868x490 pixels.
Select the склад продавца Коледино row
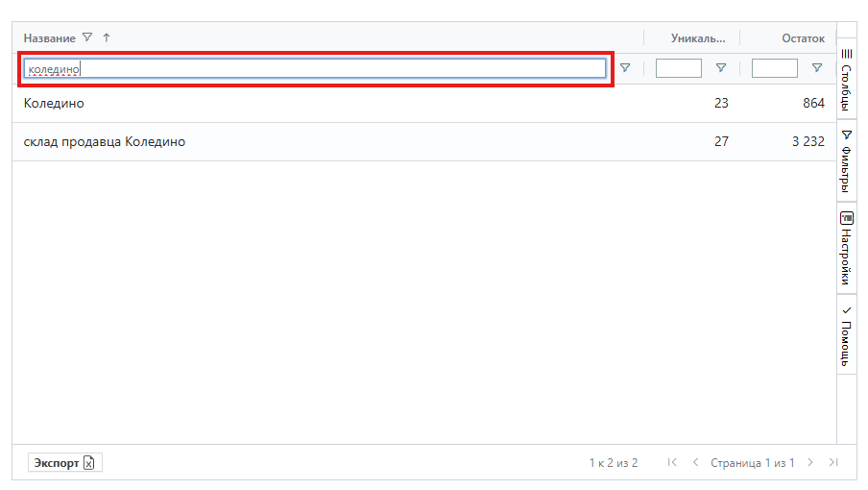424,142
